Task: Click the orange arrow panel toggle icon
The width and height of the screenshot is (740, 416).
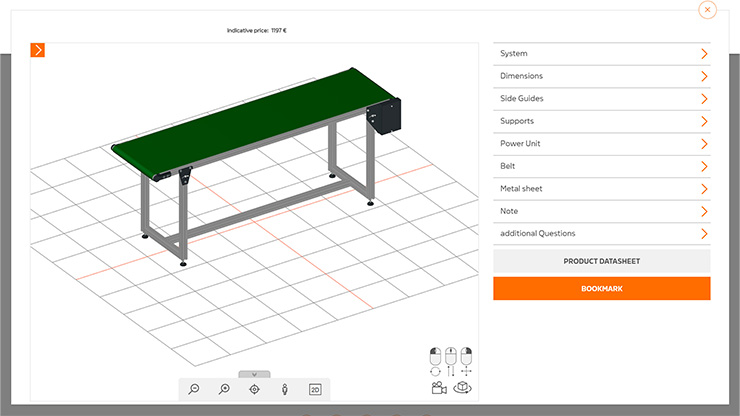Action: click(x=38, y=50)
